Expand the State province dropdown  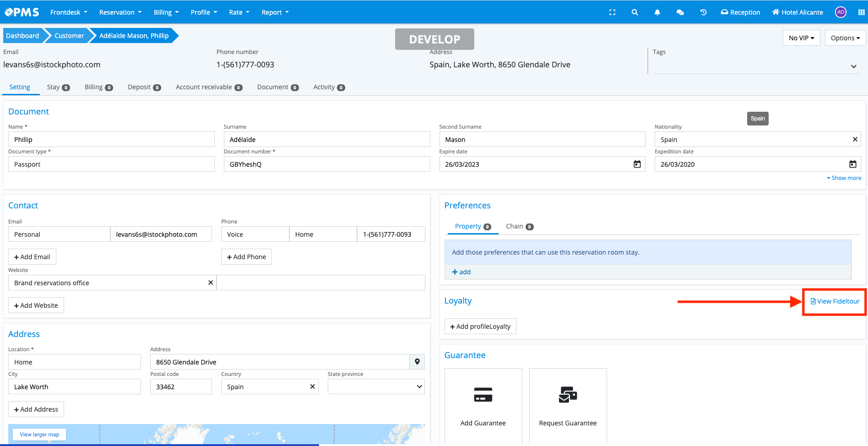click(376, 386)
